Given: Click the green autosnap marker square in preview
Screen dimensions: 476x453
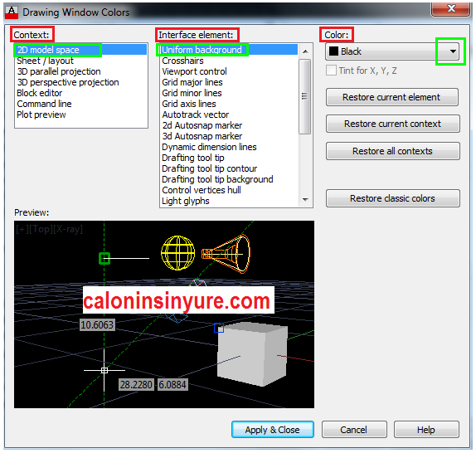Looking at the screenshot, I should coord(104,258).
